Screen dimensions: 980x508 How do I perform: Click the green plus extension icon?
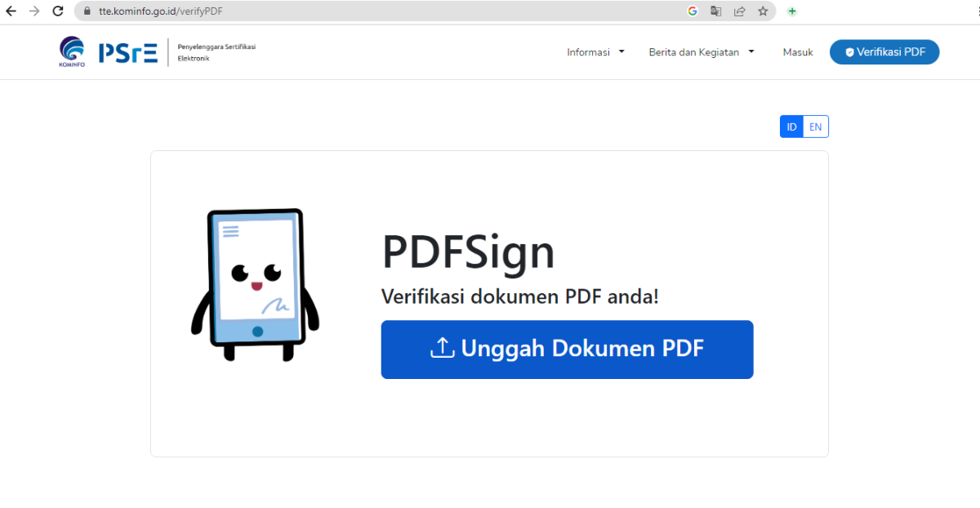tap(792, 11)
